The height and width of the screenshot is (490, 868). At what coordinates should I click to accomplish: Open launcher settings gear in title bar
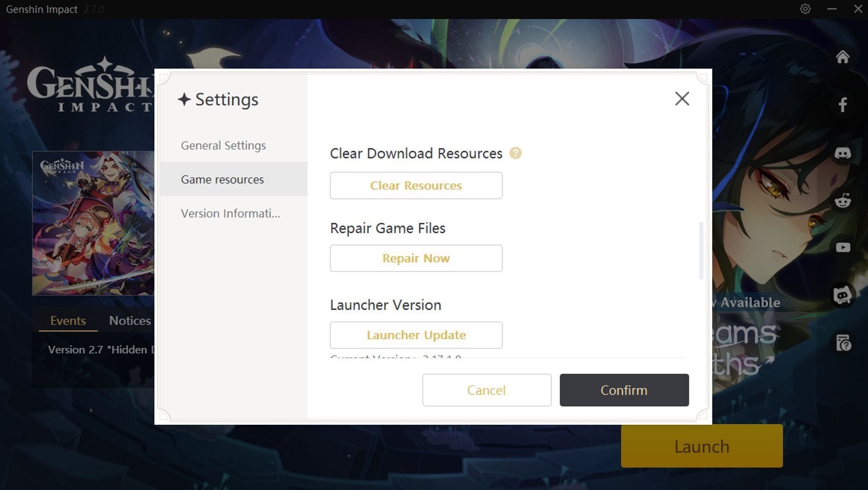(x=805, y=9)
